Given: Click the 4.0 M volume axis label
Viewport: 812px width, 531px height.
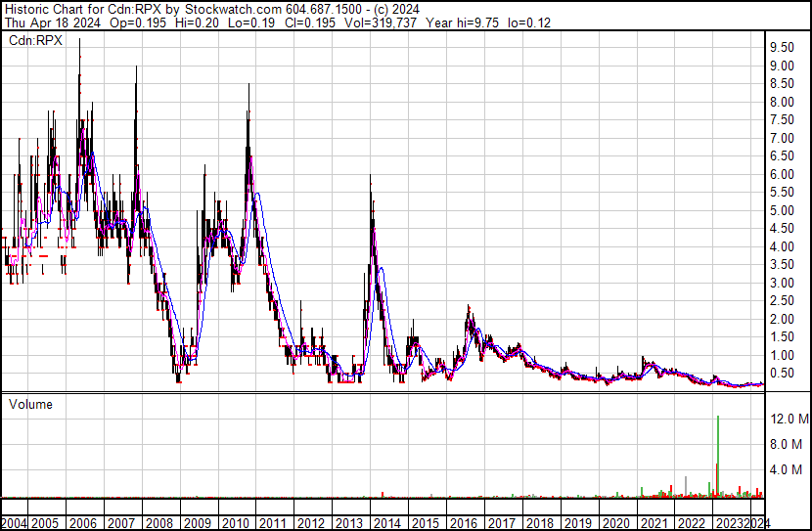Looking at the screenshot, I should (x=785, y=469).
